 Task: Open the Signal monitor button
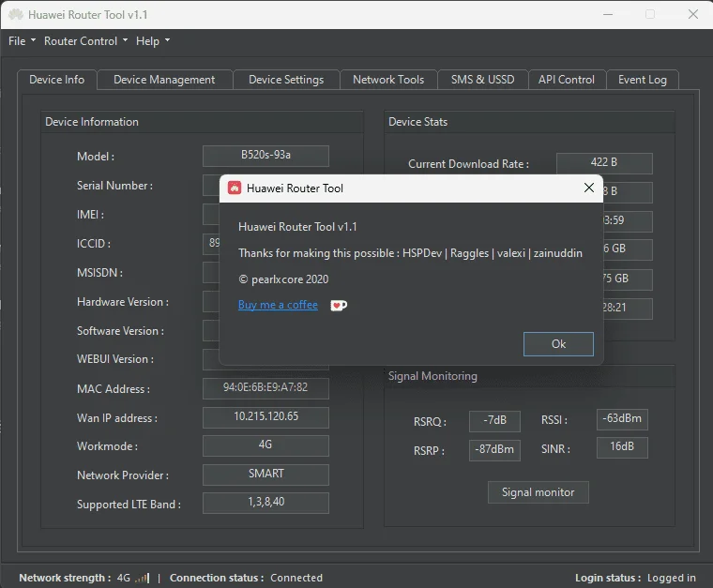click(x=538, y=492)
